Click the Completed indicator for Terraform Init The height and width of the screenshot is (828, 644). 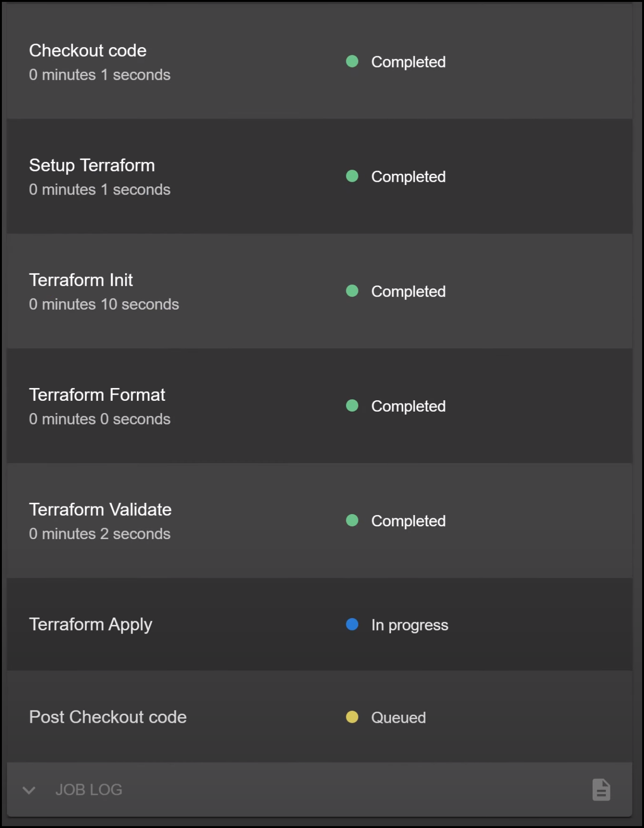tap(352, 291)
